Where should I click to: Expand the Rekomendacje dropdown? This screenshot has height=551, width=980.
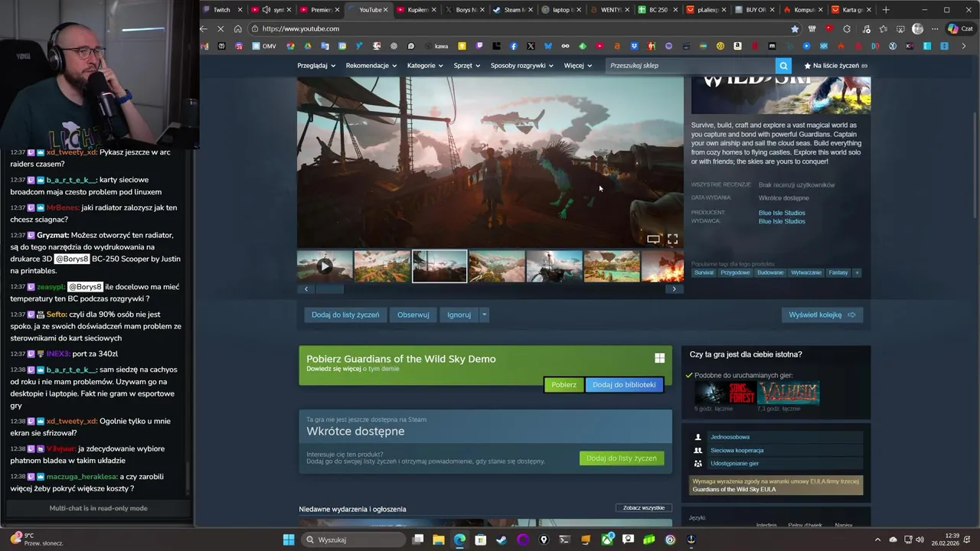coord(371,66)
